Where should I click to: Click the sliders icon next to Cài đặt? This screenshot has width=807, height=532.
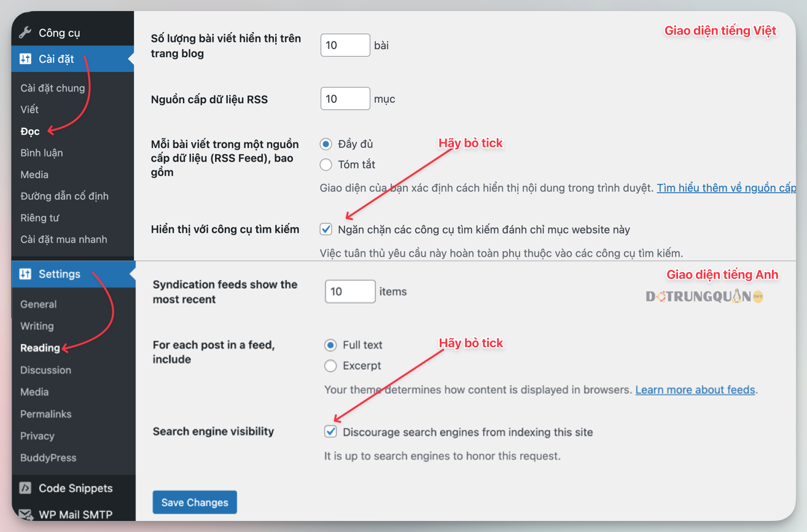(25, 59)
